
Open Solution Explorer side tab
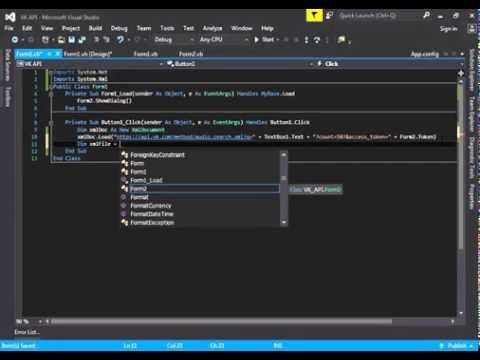pyautogui.click(x=471, y=70)
